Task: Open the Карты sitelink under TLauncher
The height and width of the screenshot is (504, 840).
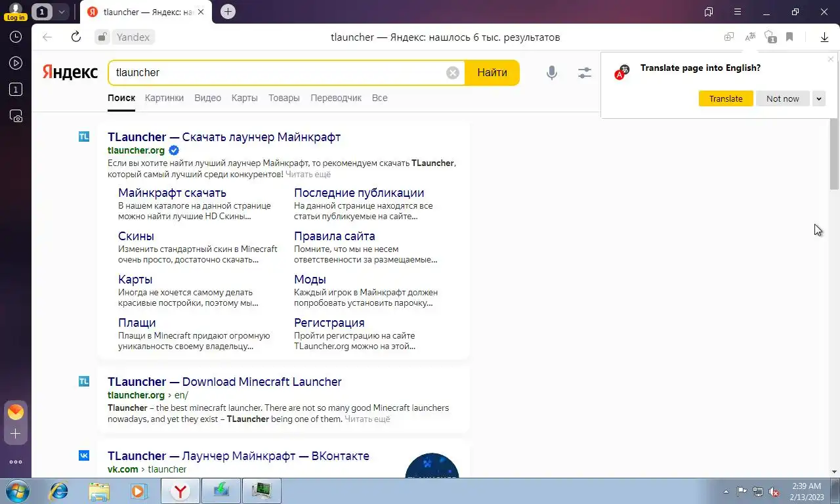Action: coord(135,280)
